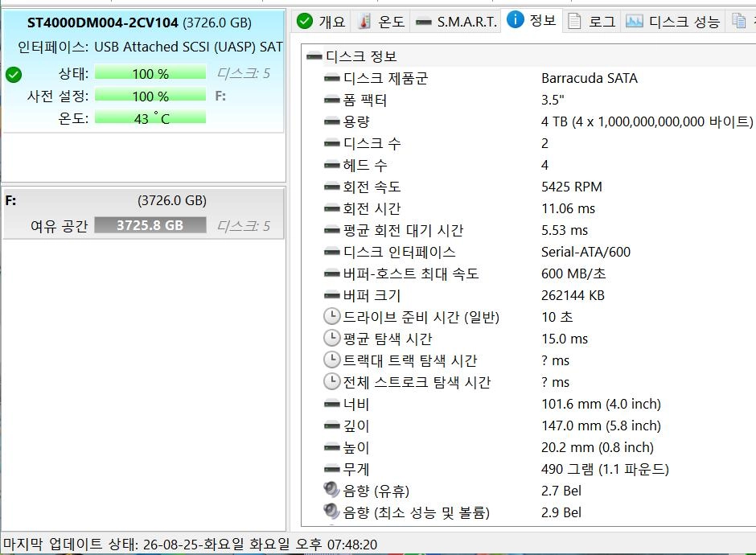Click clock icon beside 전체 스트로크 탐색 시간
756x555 pixels.
tap(331, 381)
